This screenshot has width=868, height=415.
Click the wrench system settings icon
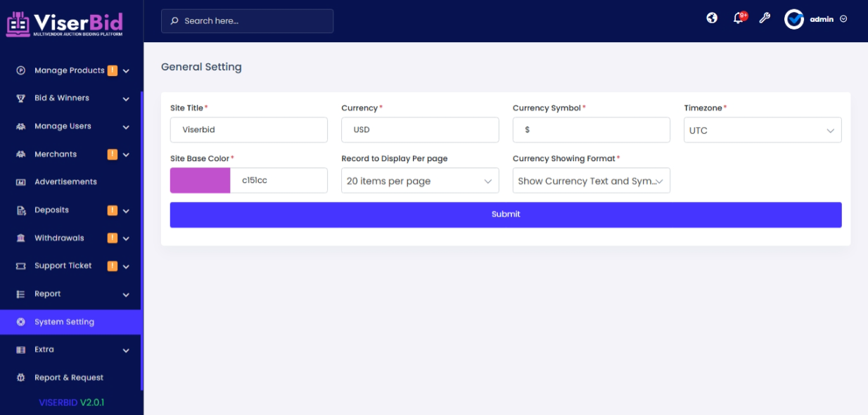(x=765, y=18)
